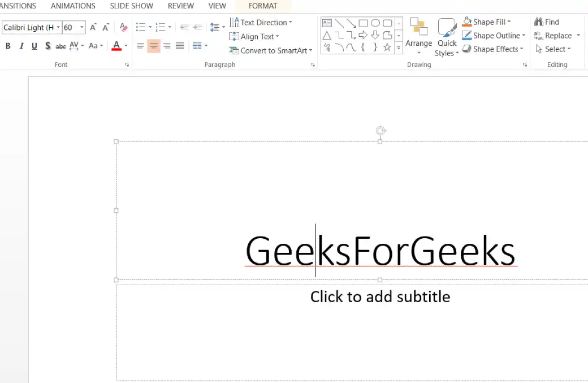This screenshot has height=383, width=588.
Task: Open the Slide Show ribbon tab
Action: coord(132,6)
